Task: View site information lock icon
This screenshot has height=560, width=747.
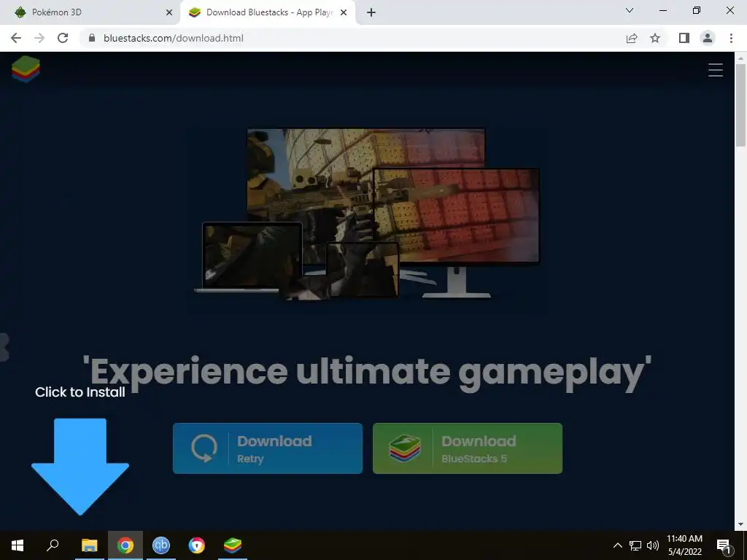Action: pos(92,38)
